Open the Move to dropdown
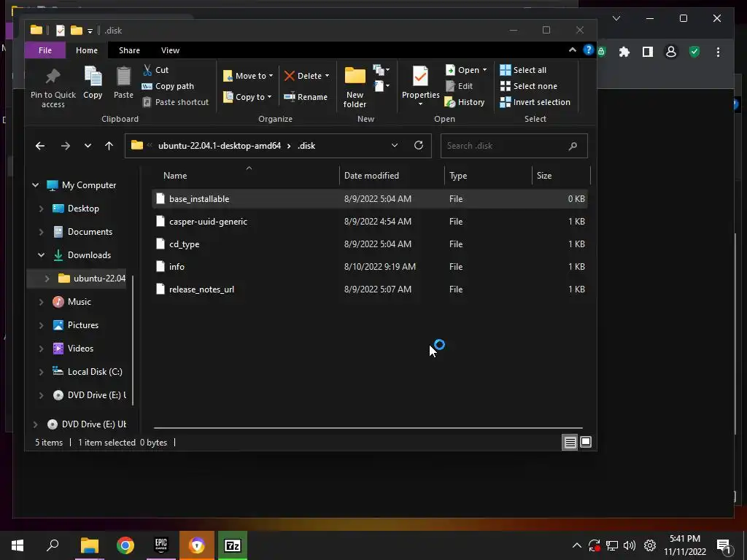Image resolution: width=747 pixels, height=560 pixels. (x=248, y=76)
